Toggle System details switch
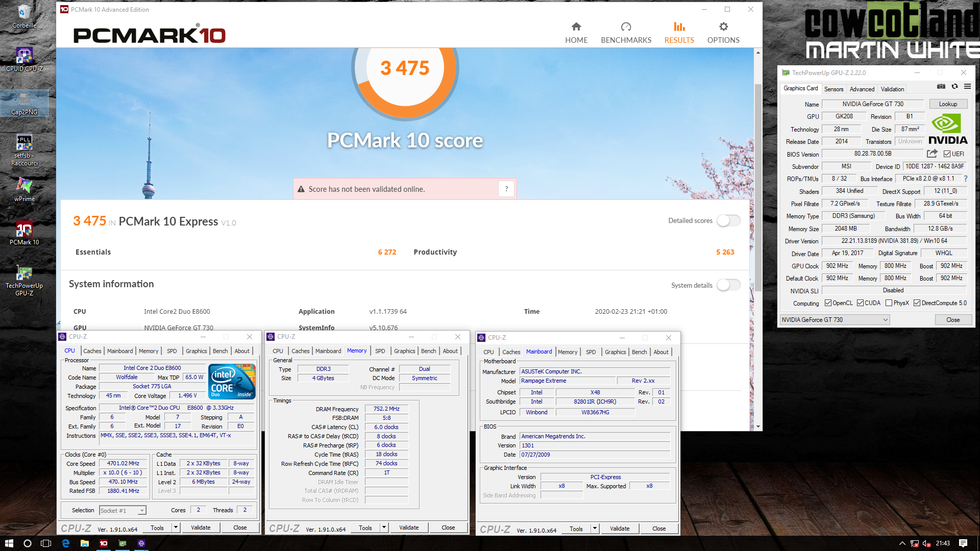 pos(728,285)
